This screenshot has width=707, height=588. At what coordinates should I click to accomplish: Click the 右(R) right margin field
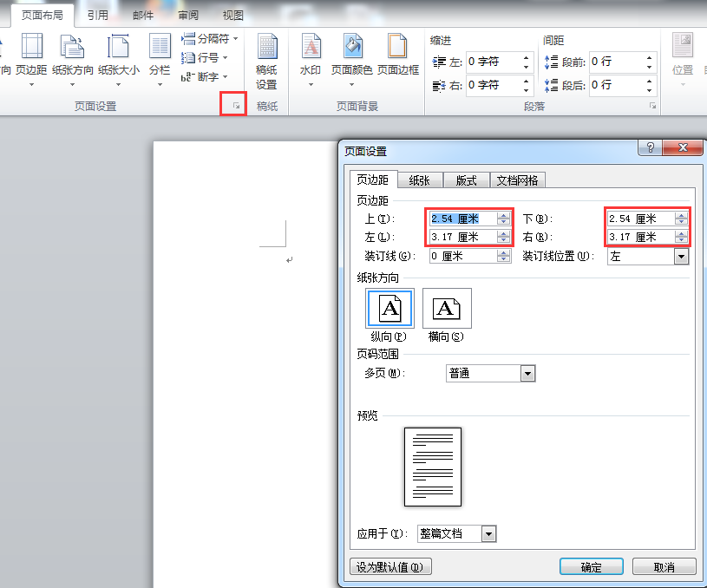641,237
